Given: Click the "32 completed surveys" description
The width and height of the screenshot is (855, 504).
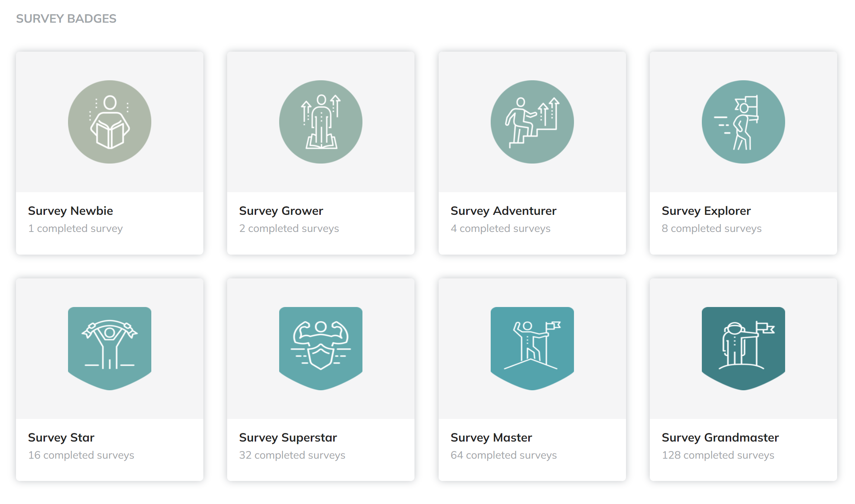Looking at the screenshot, I should coord(292,455).
